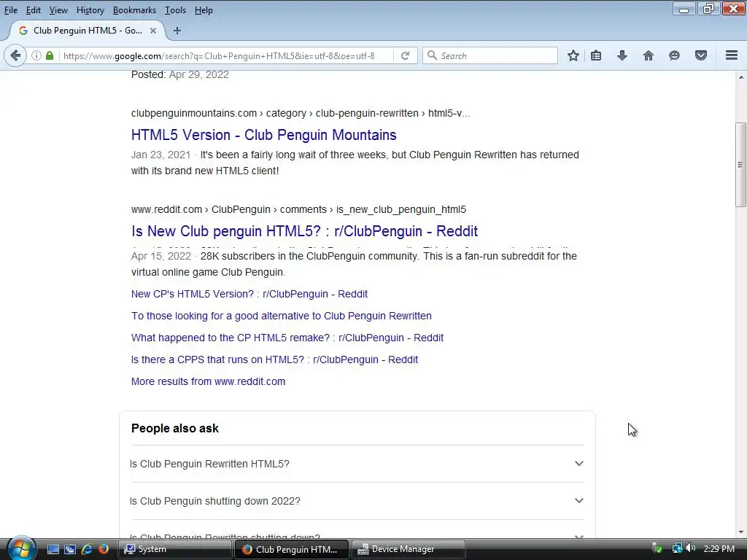Click the vertical scrollbar thumb
The height and width of the screenshot is (560, 747).
pos(740,165)
